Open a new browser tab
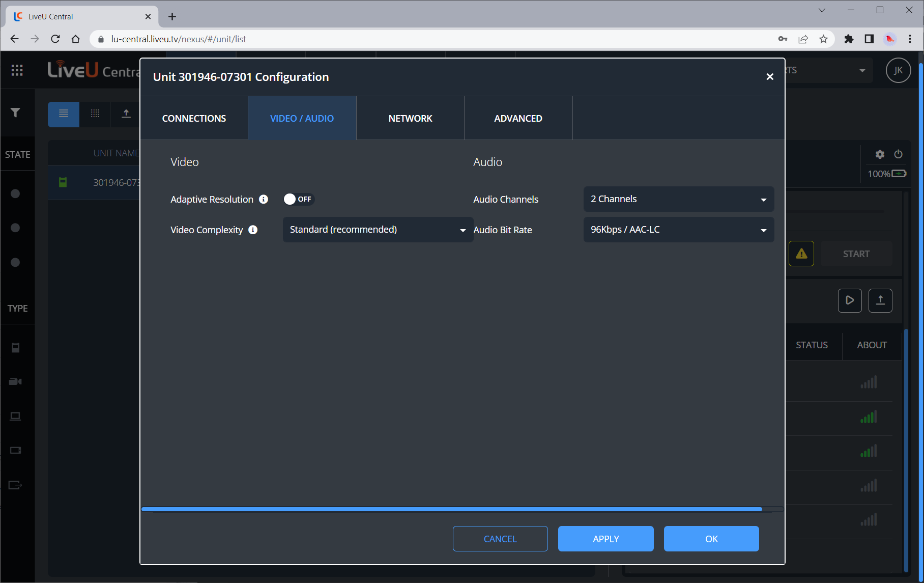The width and height of the screenshot is (924, 583). click(172, 17)
